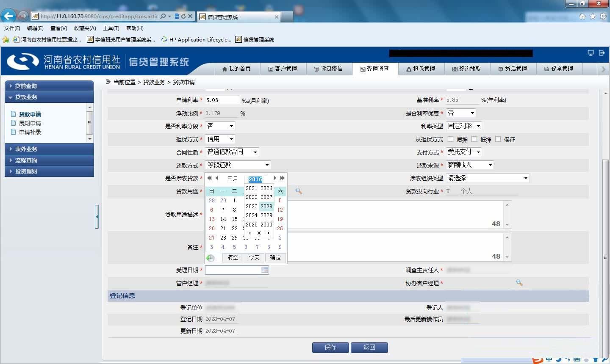Open 我的首页 tab
This screenshot has height=364, width=610.
236,69
